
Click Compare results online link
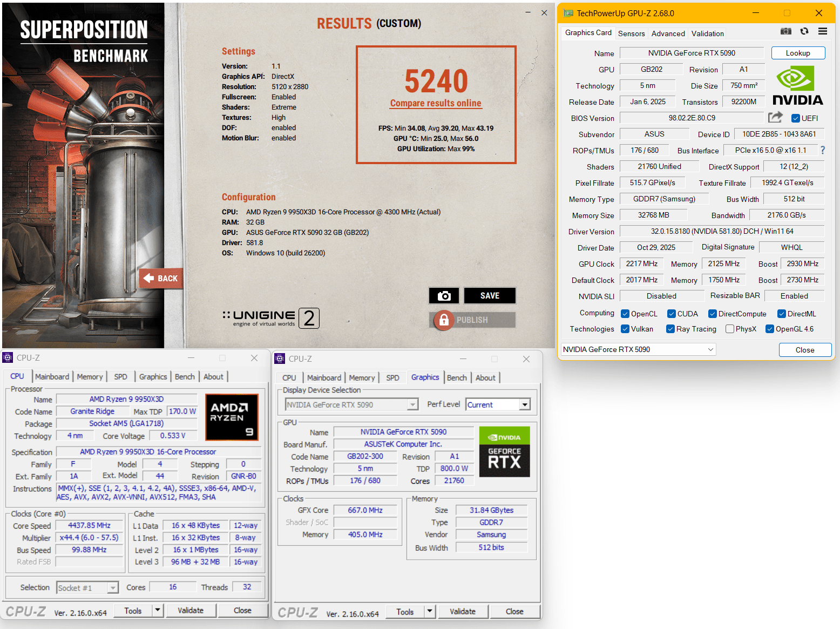pyautogui.click(x=436, y=103)
